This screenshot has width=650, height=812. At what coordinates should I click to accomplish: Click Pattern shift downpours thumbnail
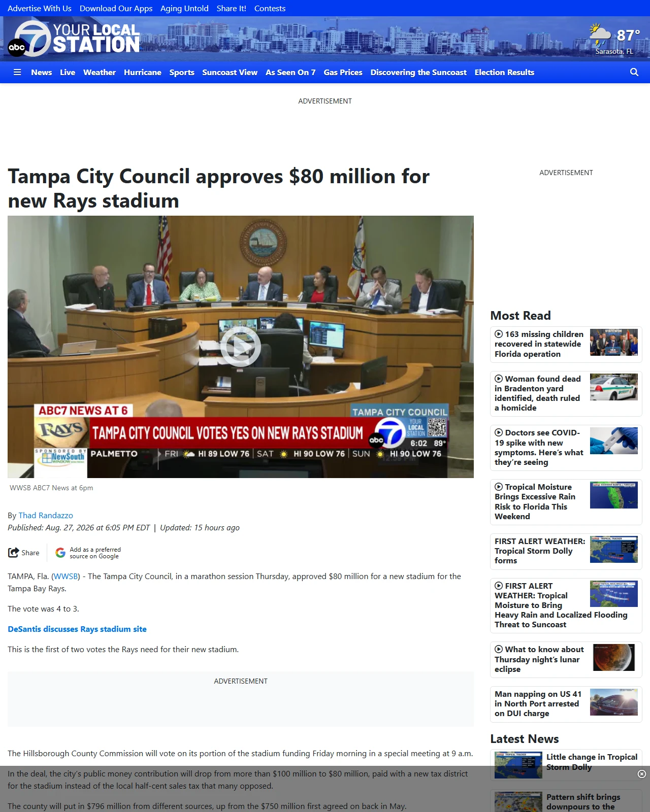click(x=518, y=802)
